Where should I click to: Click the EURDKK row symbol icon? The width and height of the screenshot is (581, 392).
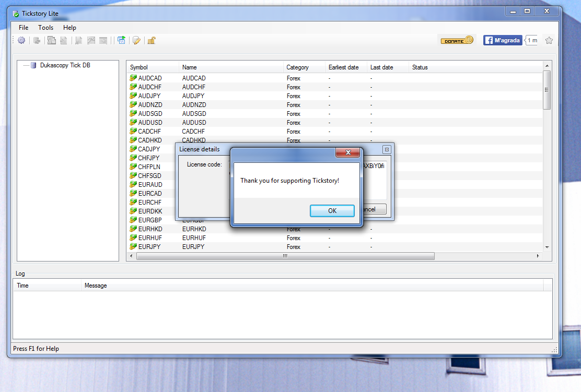pos(133,211)
